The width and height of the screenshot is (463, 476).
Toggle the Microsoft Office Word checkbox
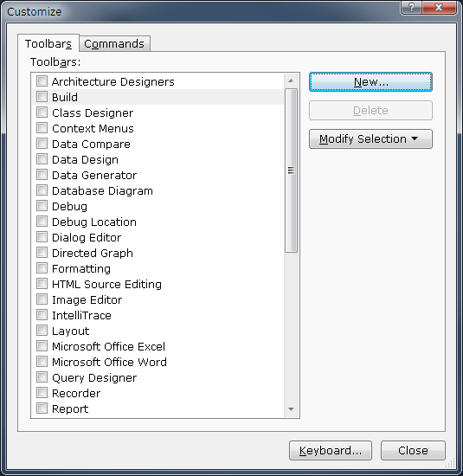click(42, 362)
